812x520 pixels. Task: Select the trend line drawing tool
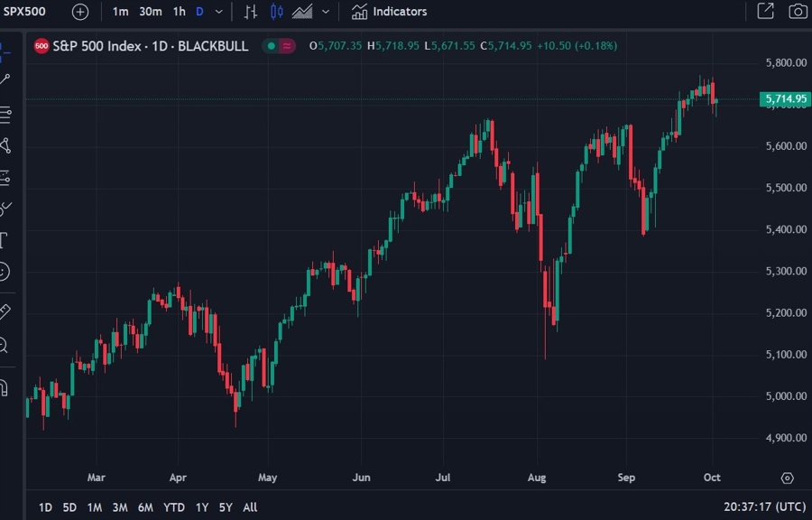5,79
